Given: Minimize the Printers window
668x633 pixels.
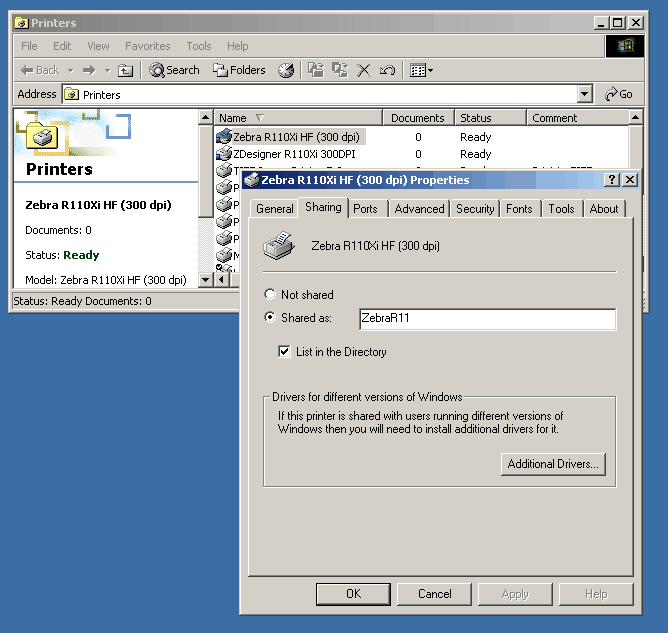Looking at the screenshot, I should click(x=601, y=23).
